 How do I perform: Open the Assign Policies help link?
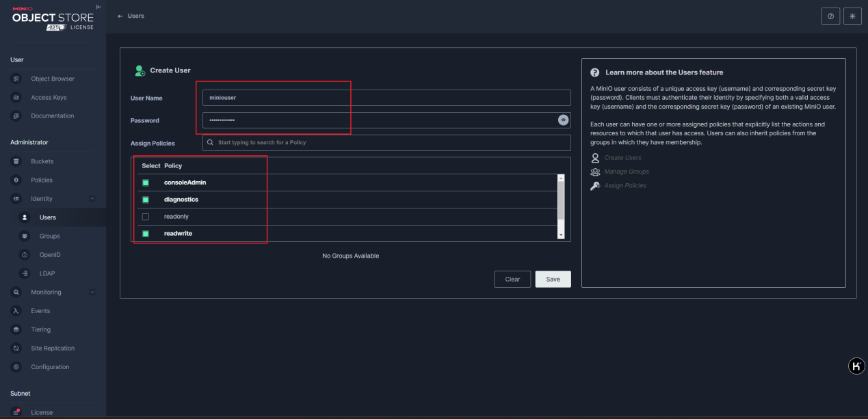pyautogui.click(x=625, y=185)
